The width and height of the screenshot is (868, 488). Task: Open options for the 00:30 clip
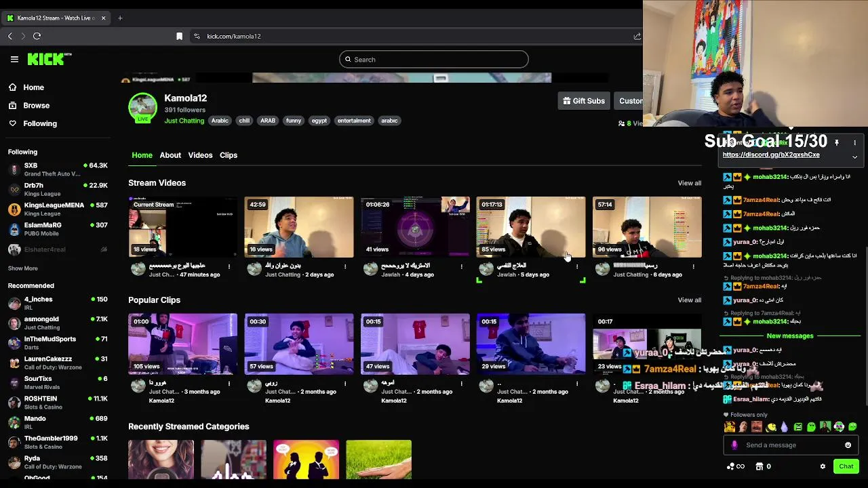point(345,384)
